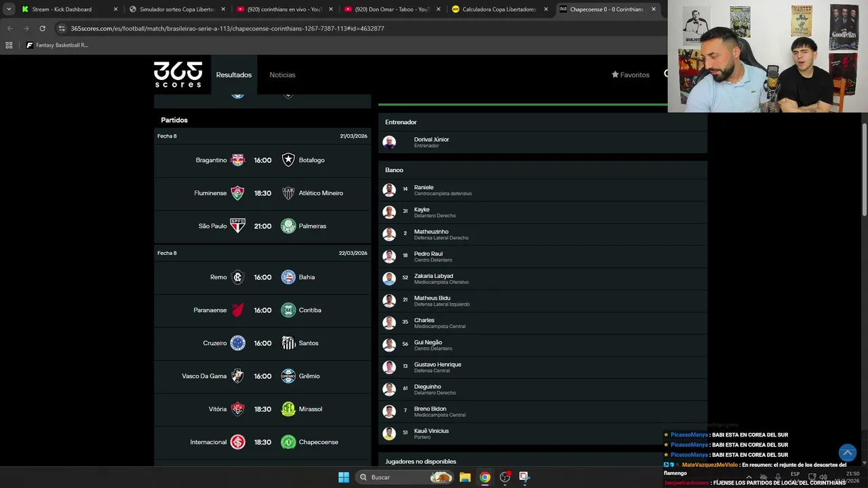The width and height of the screenshot is (868, 488).
Task: Select goalkeeper Kauê Vinícius
Action: (542, 434)
